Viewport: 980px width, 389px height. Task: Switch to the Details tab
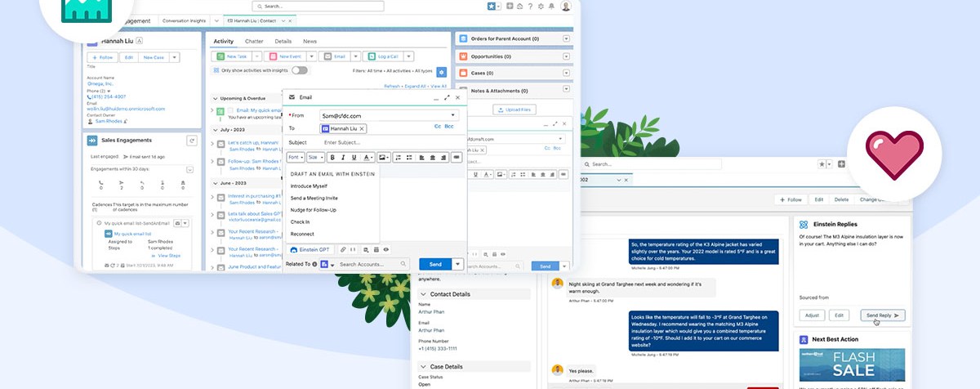point(283,41)
